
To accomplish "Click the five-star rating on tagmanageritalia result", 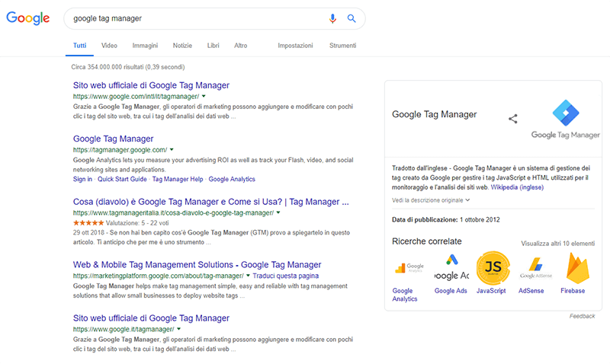I will point(88,223).
